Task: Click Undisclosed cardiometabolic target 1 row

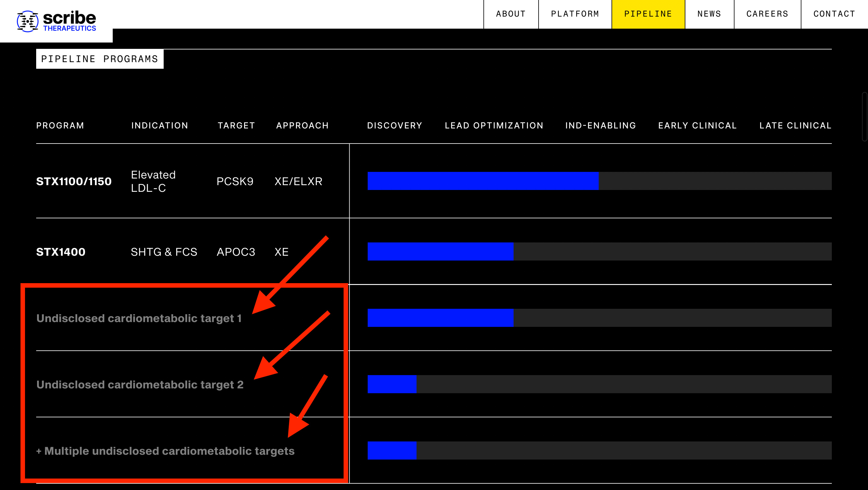Action: [139, 318]
